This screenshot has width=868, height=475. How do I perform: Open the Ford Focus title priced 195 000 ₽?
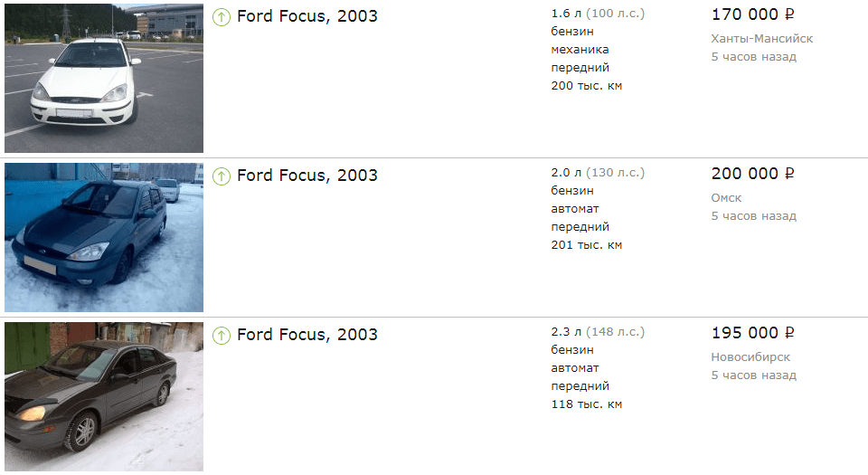(307, 335)
